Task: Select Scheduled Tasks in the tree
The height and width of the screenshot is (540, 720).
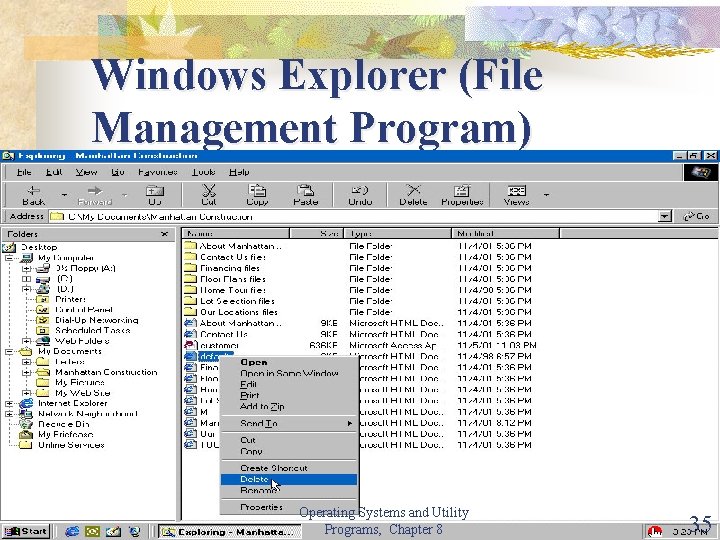Action: 92,331
